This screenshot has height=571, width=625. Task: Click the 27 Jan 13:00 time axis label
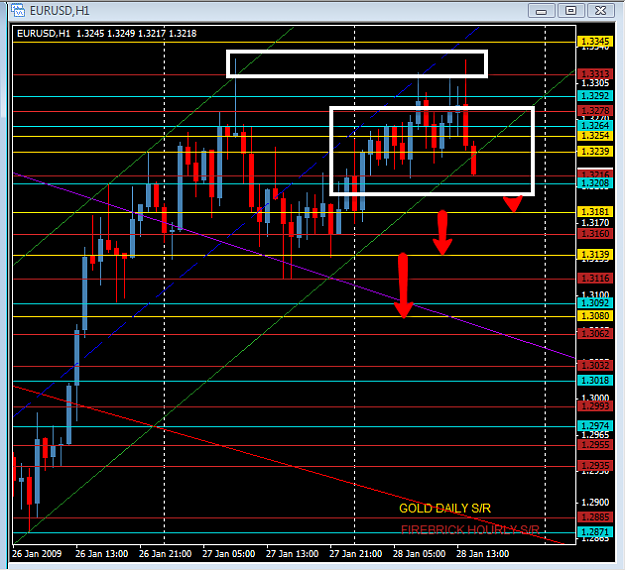[x=292, y=554]
